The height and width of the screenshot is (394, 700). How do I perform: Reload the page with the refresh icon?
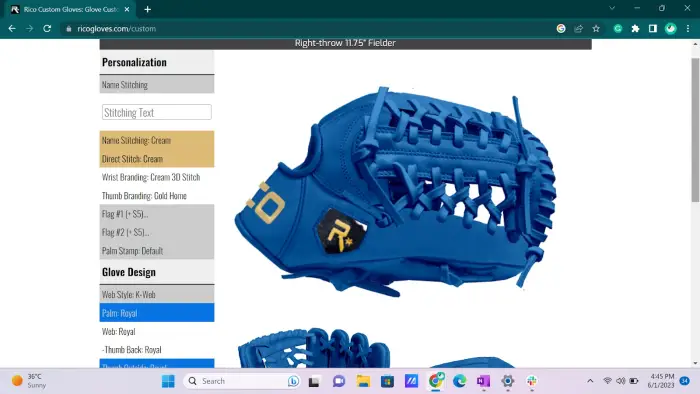coord(47,29)
